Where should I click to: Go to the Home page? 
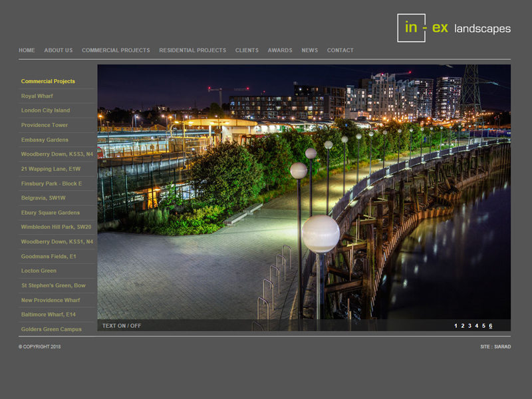[x=27, y=51]
